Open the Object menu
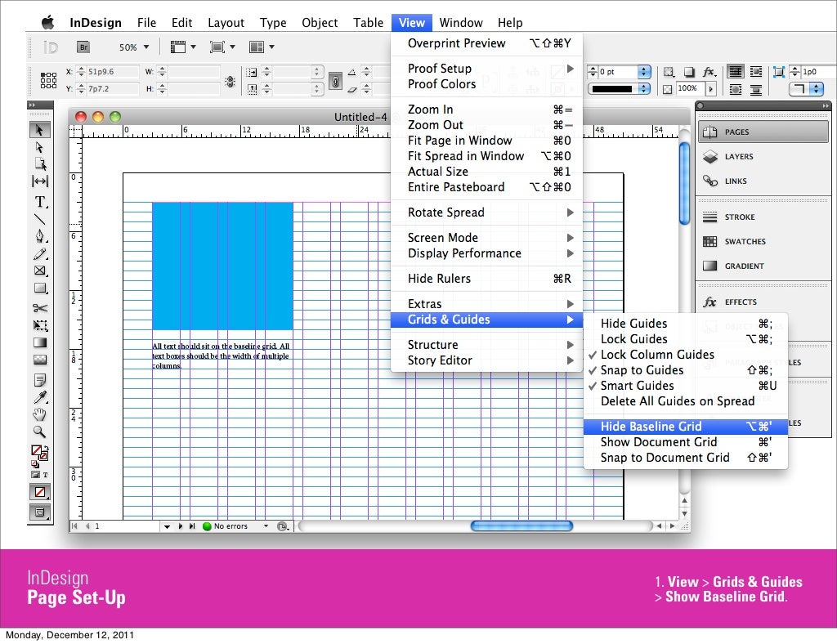The height and width of the screenshot is (644, 837). point(320,22)
